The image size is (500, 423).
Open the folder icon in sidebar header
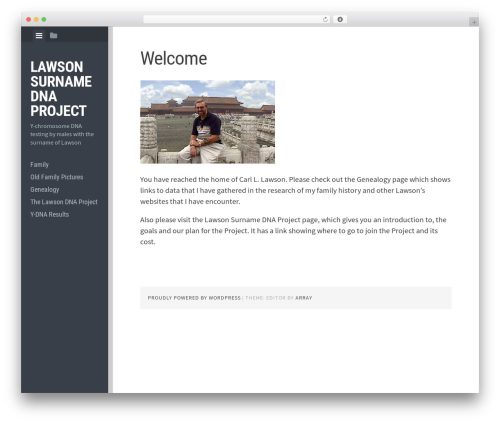[53, 35]
